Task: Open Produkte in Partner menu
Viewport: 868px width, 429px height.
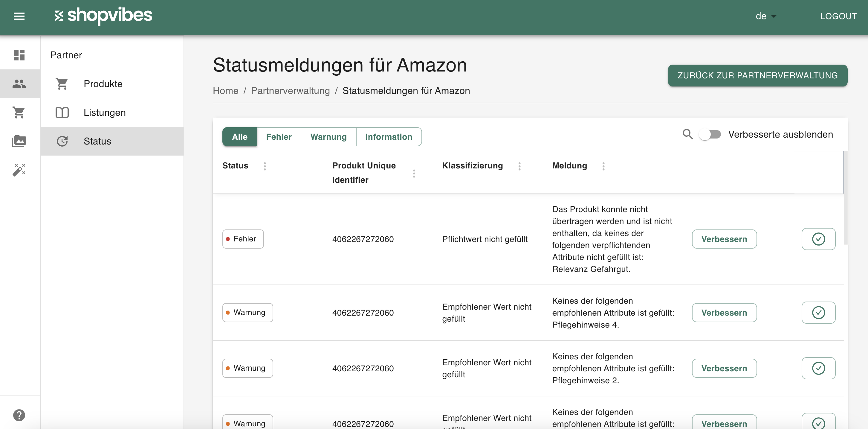Action: [112, 84]
